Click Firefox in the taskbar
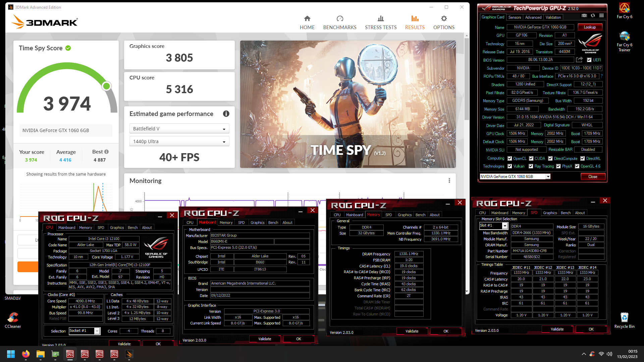Image resolution: width=644 pixels, height=362 pixels. [x=26, y=354]
